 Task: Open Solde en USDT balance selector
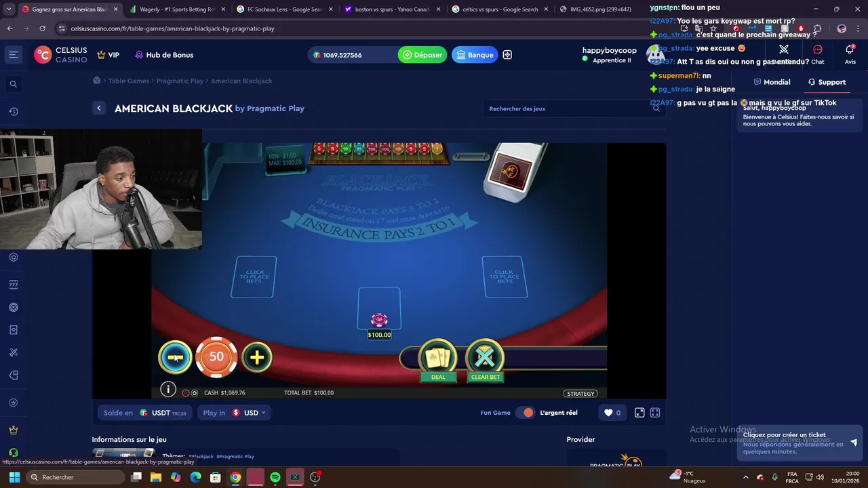point(145,412)
